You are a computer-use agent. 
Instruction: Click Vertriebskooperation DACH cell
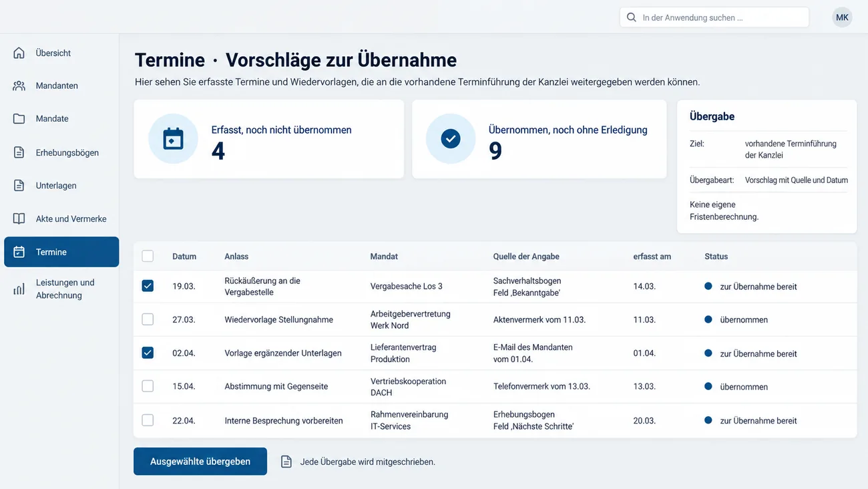(409, 387)
